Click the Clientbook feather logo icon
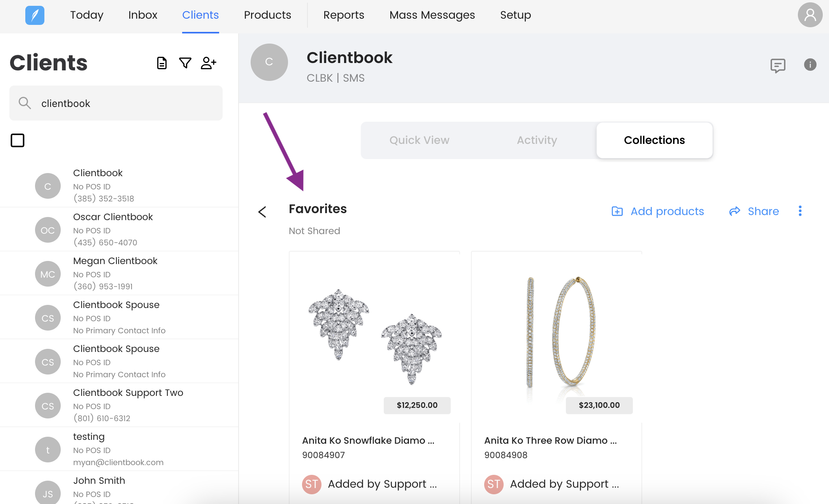The width and height of the screenshot is (829, 504). click(35, 15)
